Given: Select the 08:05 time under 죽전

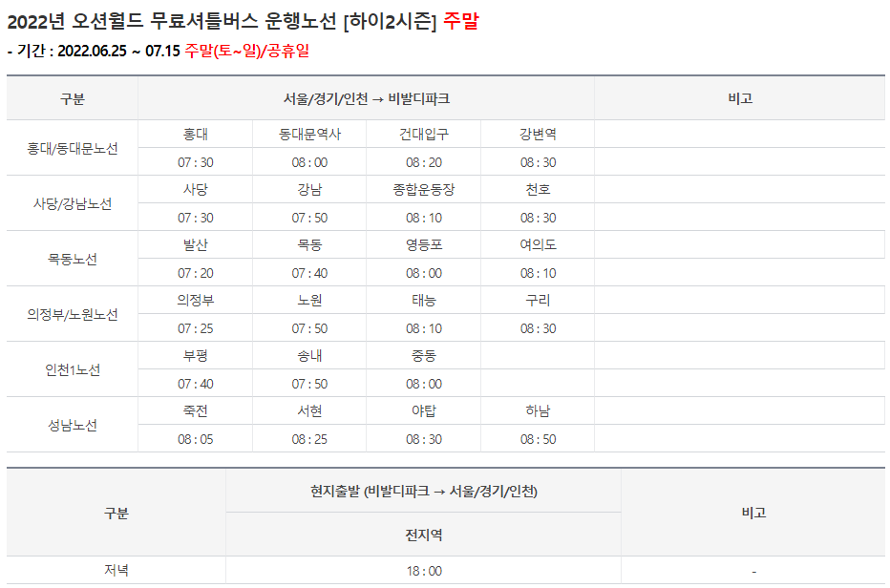Looking at the screenshot, I should click(x=195, y=439).
